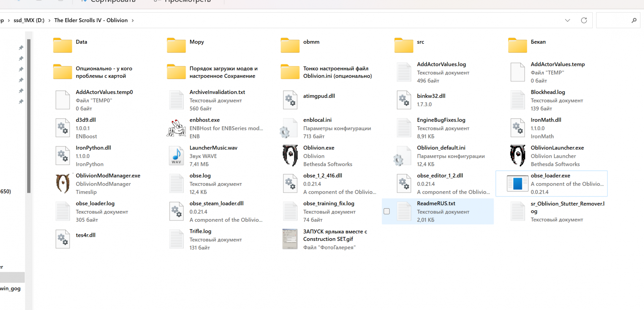Select the OblivionModManager.exe icon

tap(63, 183)
